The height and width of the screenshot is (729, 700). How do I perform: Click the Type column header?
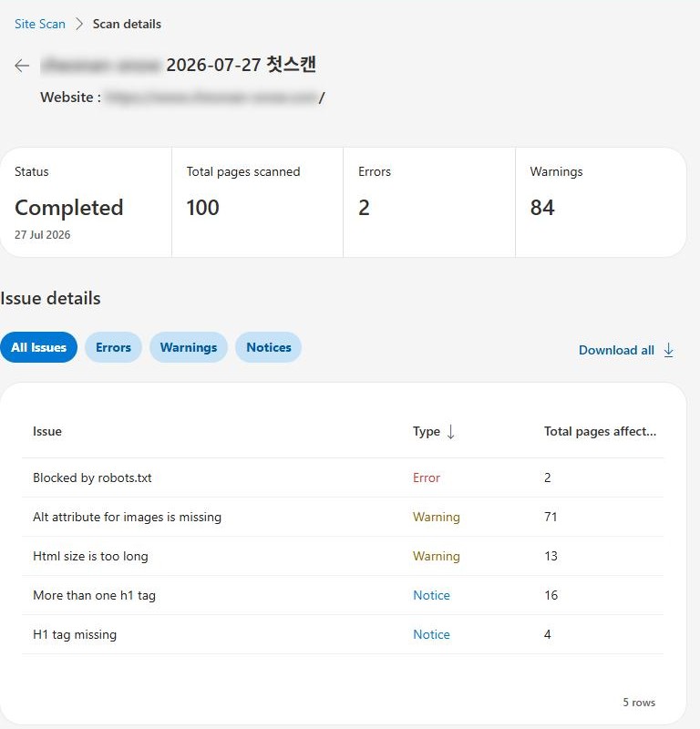(x=426, y=431)
